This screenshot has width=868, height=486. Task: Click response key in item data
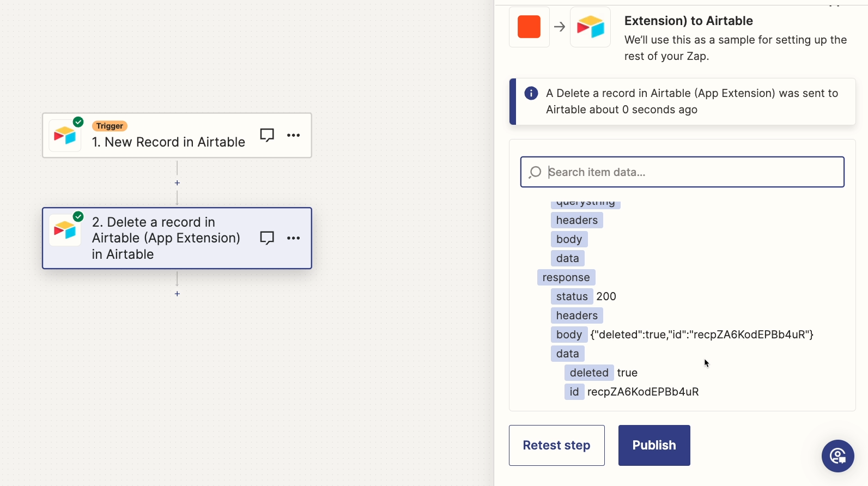[x=566, y=277]
